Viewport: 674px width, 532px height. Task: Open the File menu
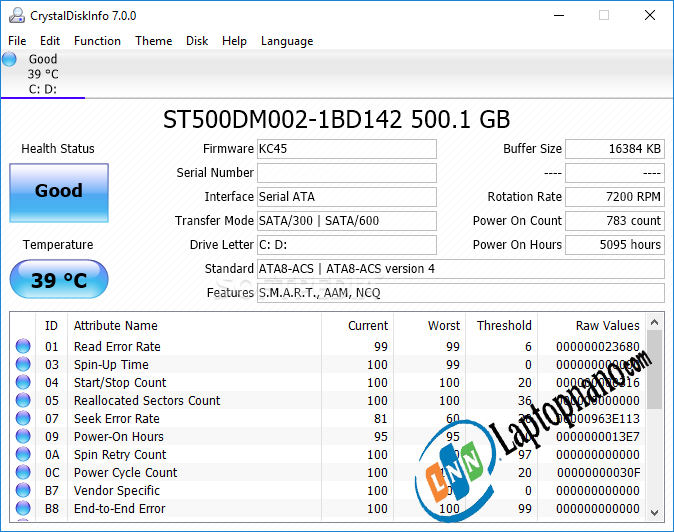tap(17, 41)
